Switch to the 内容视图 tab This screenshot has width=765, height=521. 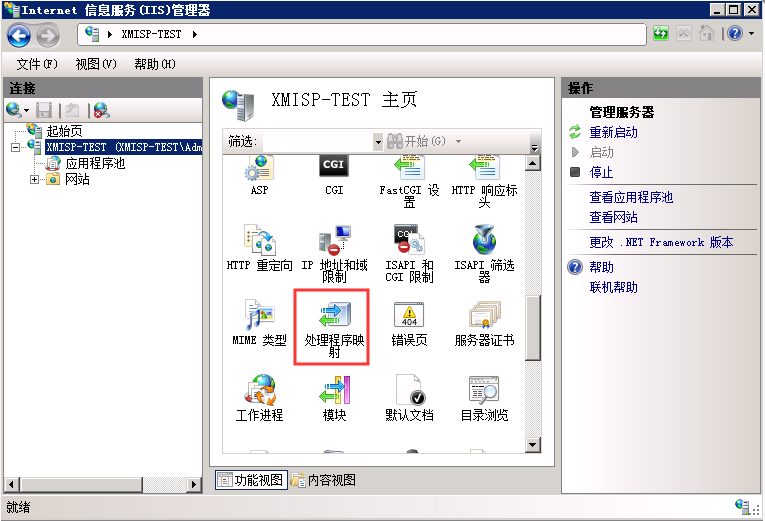[323, 480]
